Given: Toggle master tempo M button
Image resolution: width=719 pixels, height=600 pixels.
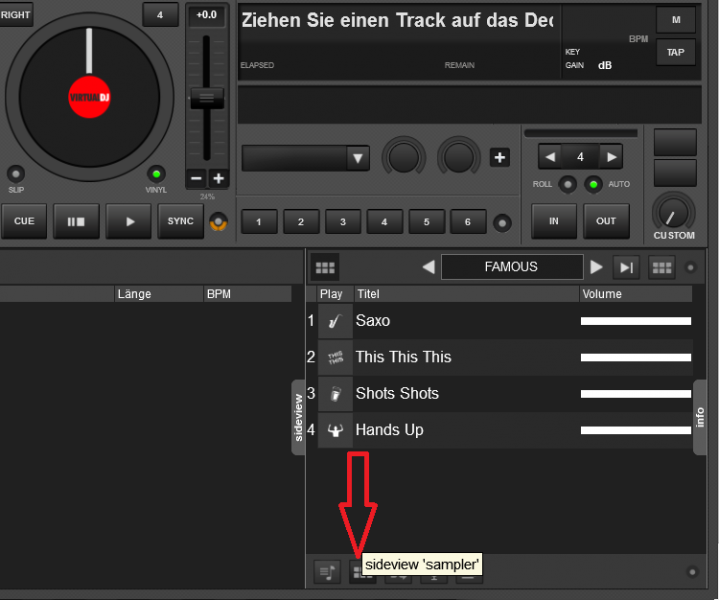Looking at the screenshot, I should [676, 20].
